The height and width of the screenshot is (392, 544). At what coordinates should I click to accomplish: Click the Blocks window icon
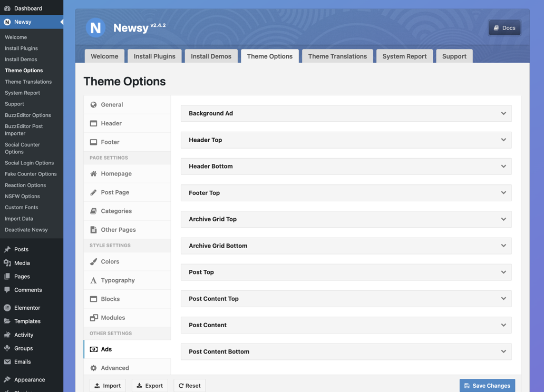pyautogui.click(x=93, y=299)
